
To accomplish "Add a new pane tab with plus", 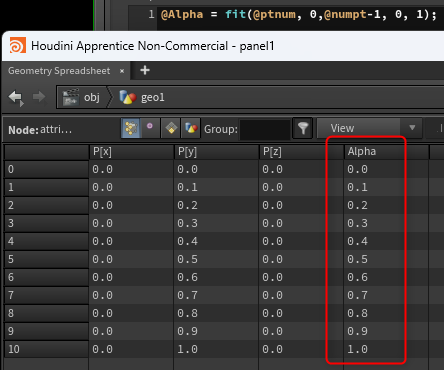I will [x=145, y=70].
